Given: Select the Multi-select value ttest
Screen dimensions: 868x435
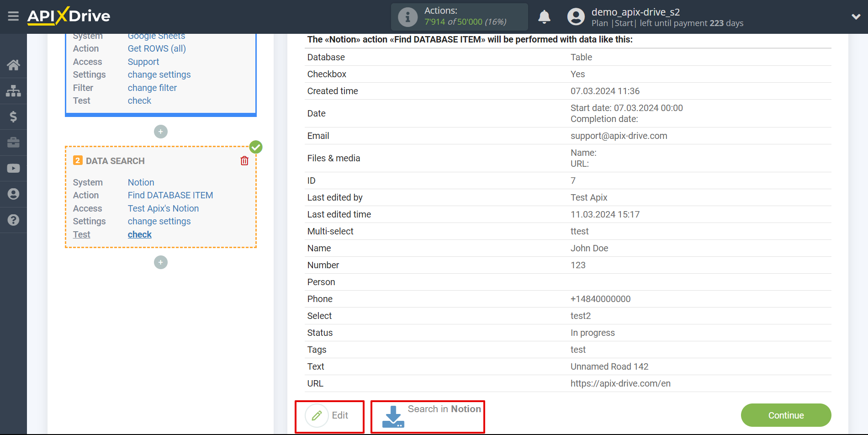Looking at the screenshot, I should click(x=579, y=231).
